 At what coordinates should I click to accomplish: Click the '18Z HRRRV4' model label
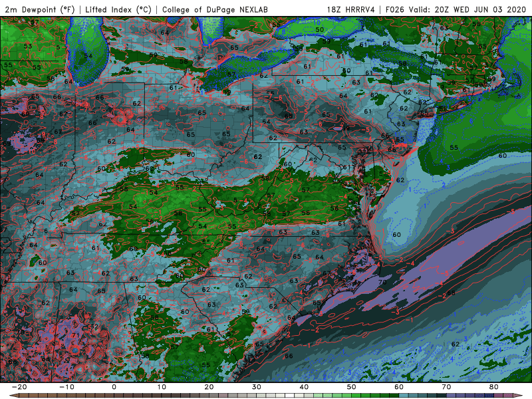pos(351,9)
